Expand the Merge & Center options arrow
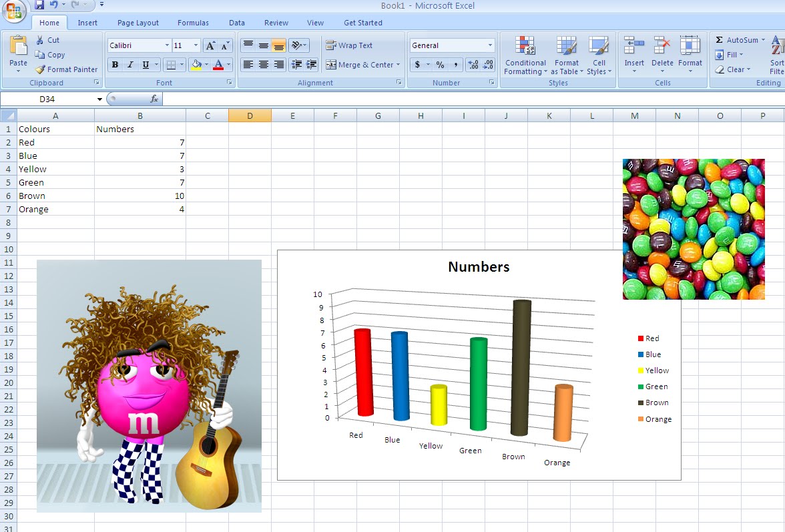785x532 pixels. point(398,65)
